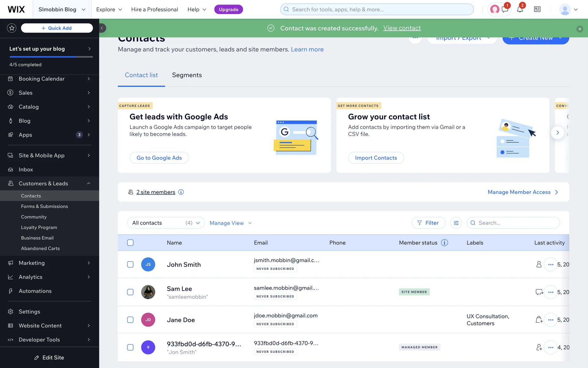Open Forms & Submissions in sidebar
This screenshot has height=368, width=588.
(x=44, y=206)
